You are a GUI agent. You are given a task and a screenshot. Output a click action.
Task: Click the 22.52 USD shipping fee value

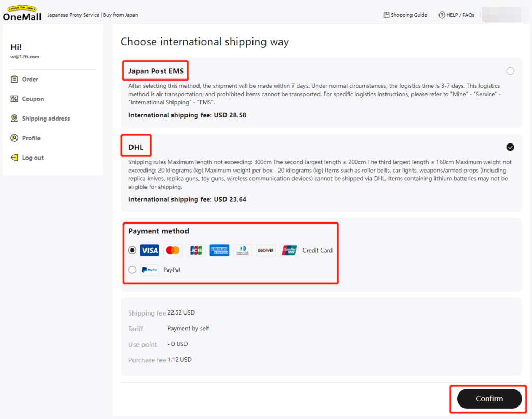click(181, 312)
